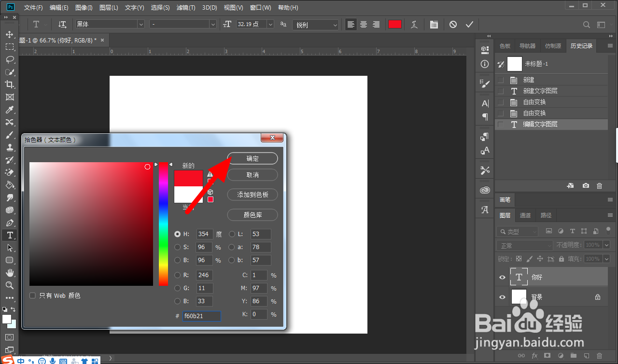Cancel current text edits icon
Image resolution: width=618 pixels, height=364 pixels.
[x=453, y=24]
